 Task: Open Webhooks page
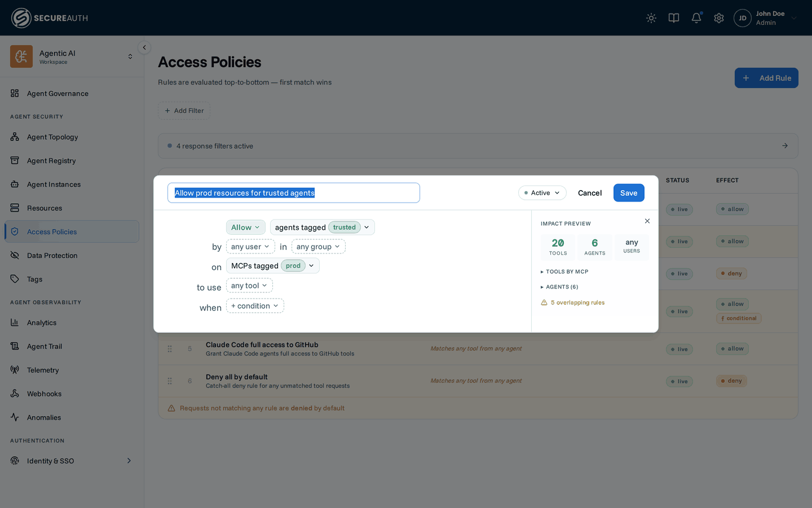(72, 394)
